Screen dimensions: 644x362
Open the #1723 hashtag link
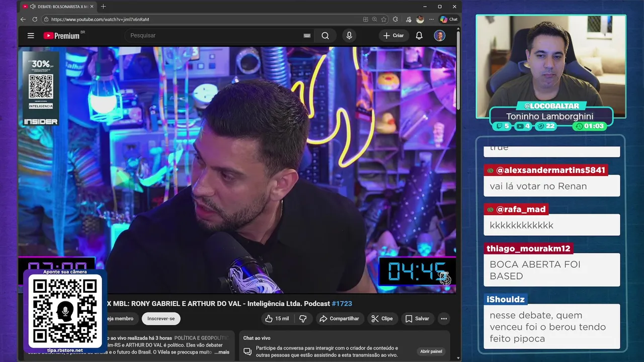(x=342, y=304)
